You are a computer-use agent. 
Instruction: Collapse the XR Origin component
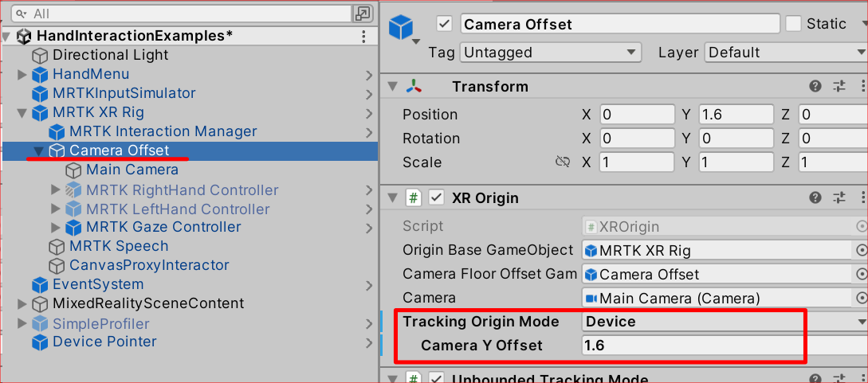[x=392, y=197]
